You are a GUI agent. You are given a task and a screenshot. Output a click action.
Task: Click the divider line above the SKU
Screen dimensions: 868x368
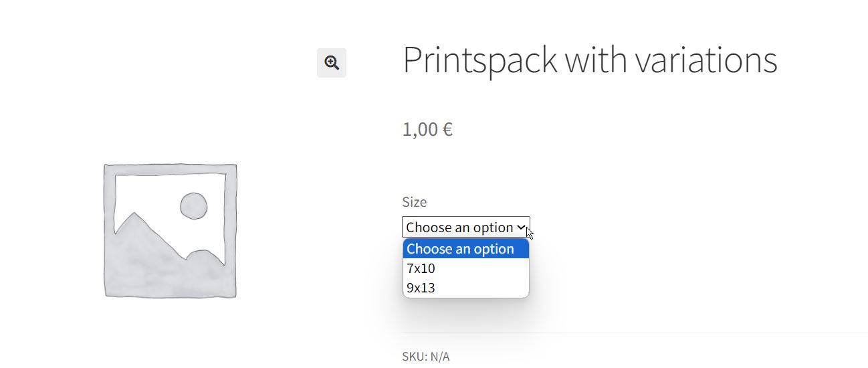click(x=634, y=333)
